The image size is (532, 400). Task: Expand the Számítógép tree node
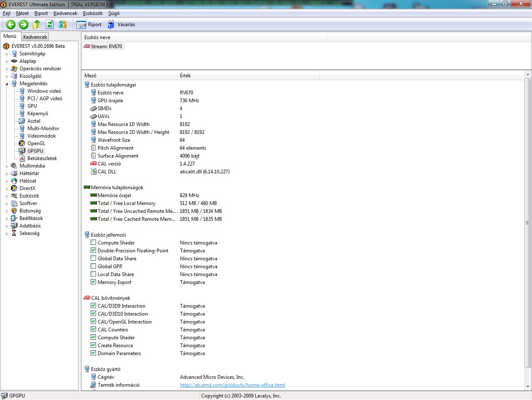7,54
